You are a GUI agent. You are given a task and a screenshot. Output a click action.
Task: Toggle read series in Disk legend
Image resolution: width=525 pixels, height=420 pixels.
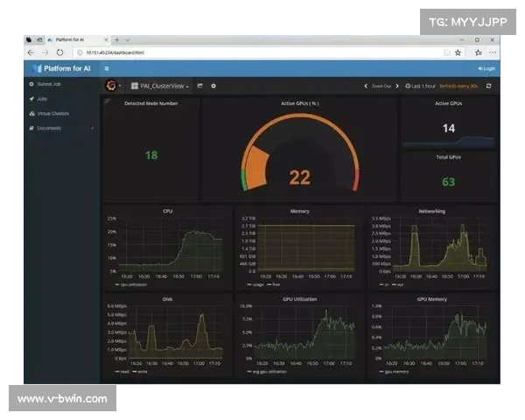(122, 372)
